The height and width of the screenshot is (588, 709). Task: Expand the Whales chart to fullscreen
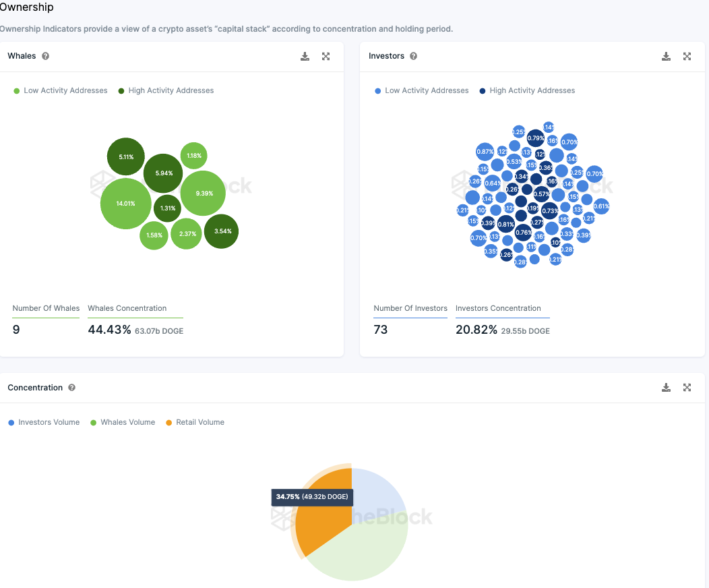[326, 56]
